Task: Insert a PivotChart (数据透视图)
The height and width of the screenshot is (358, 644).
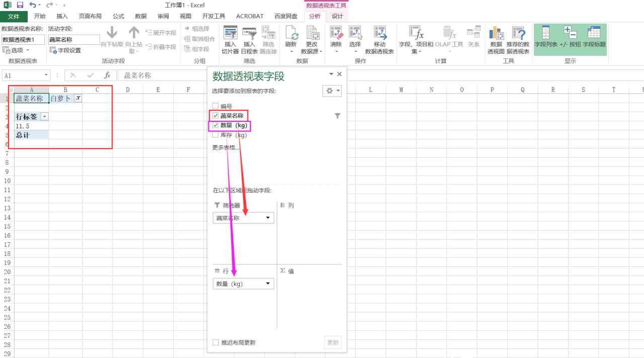Action: click(x=496, y=40)
